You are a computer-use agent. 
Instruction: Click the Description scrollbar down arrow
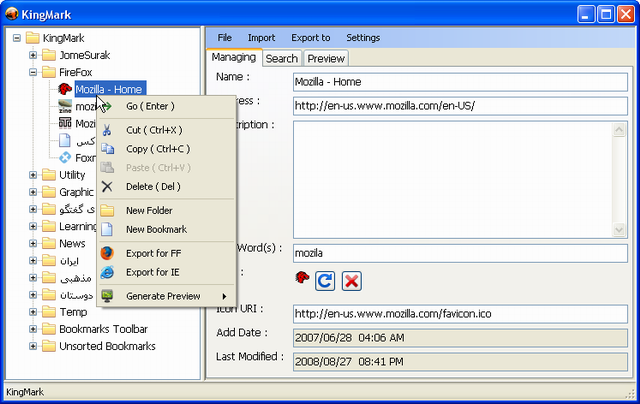point(619,230)
